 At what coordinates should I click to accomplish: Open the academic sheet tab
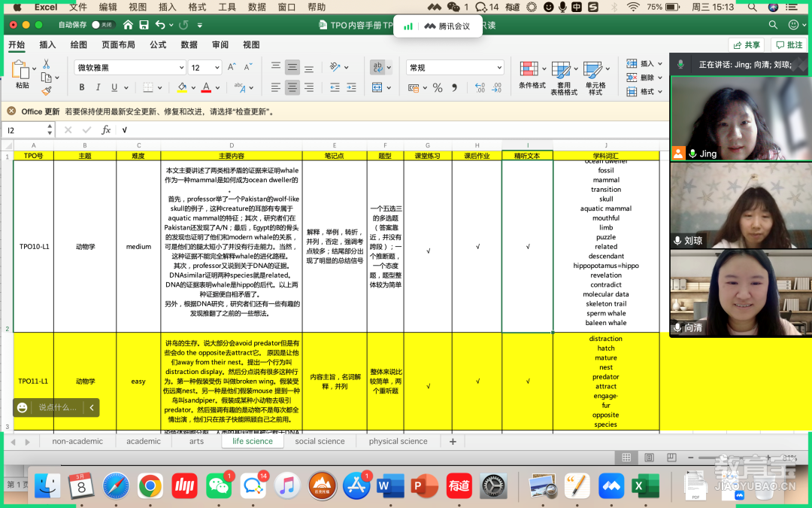pyautogui.click(x=144, y=441)
